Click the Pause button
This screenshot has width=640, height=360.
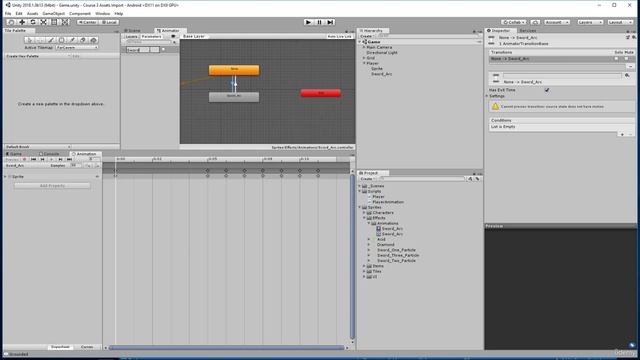coord(320,22)
